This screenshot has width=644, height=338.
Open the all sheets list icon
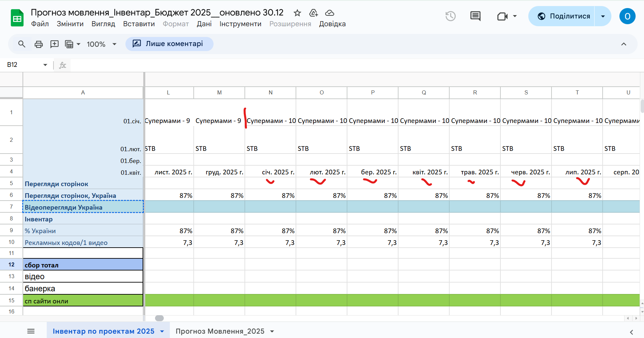coord(31,331)
